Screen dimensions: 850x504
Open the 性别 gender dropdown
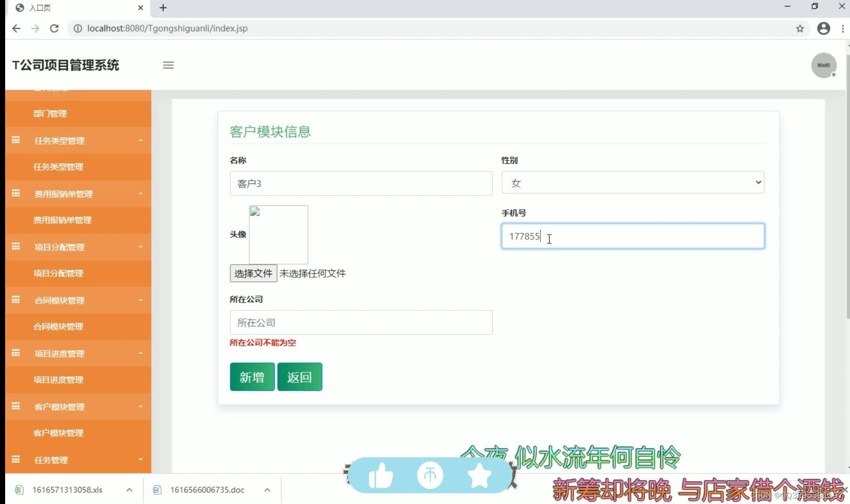[x=633, y=182]
